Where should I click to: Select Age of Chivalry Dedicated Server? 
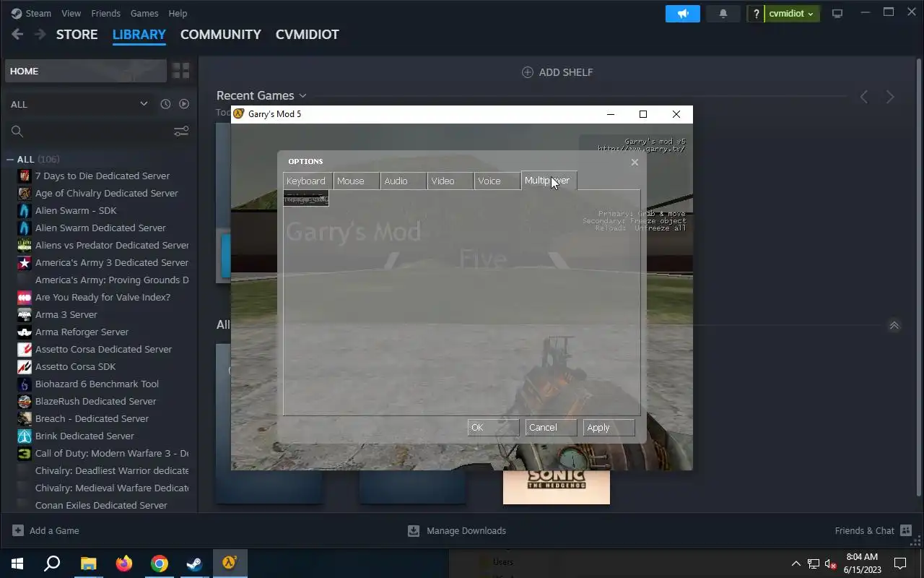106,193
